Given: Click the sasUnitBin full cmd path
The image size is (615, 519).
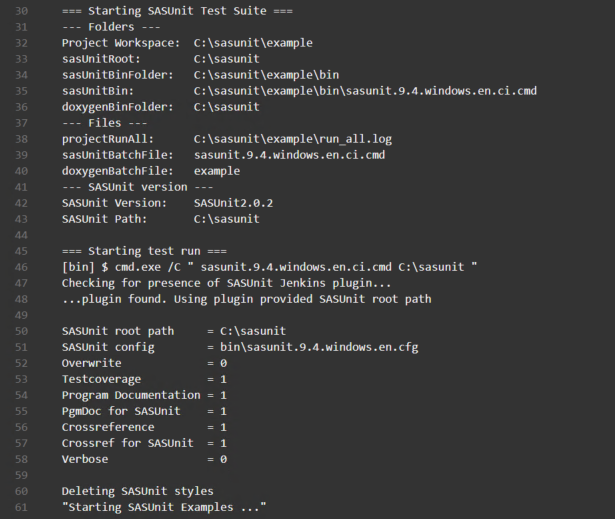Looking at the screenshot, I should [x=365, y=91].
